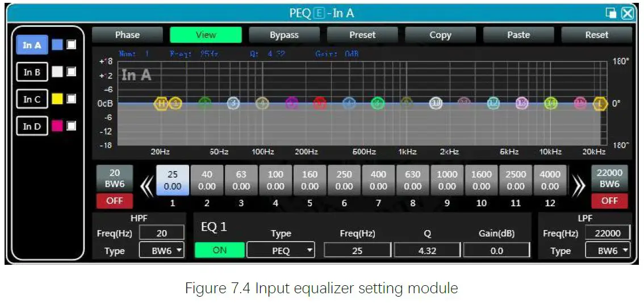Open the HPF Type BW6 dropdown

pyautogui.click(x=162, y=251)
